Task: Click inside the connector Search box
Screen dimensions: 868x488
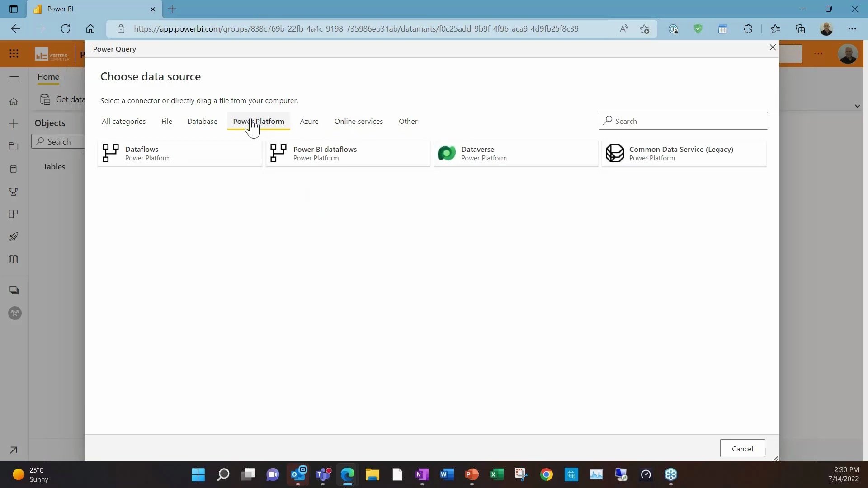Action: tap(683, 121)
